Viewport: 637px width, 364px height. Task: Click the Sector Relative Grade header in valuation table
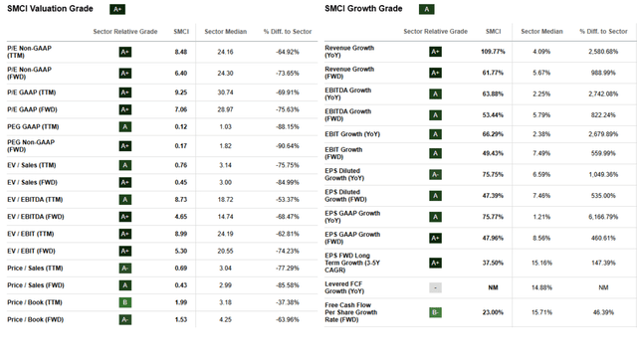(125, 32)
